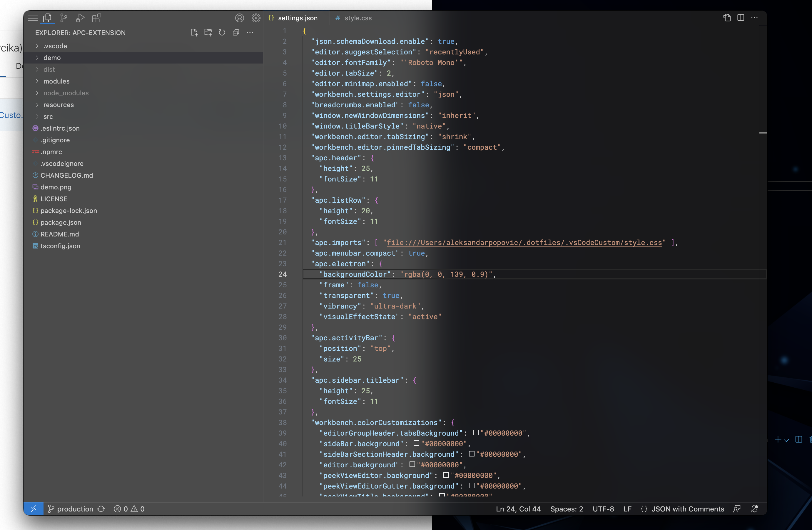
Task: Click the sideBar.background color swatch
Action: pos(416,443)
